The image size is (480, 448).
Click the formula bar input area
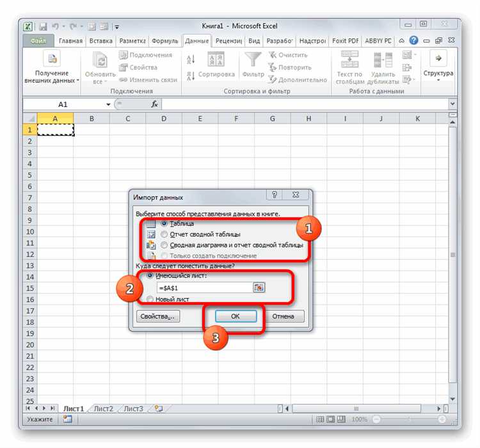(305, 104)
